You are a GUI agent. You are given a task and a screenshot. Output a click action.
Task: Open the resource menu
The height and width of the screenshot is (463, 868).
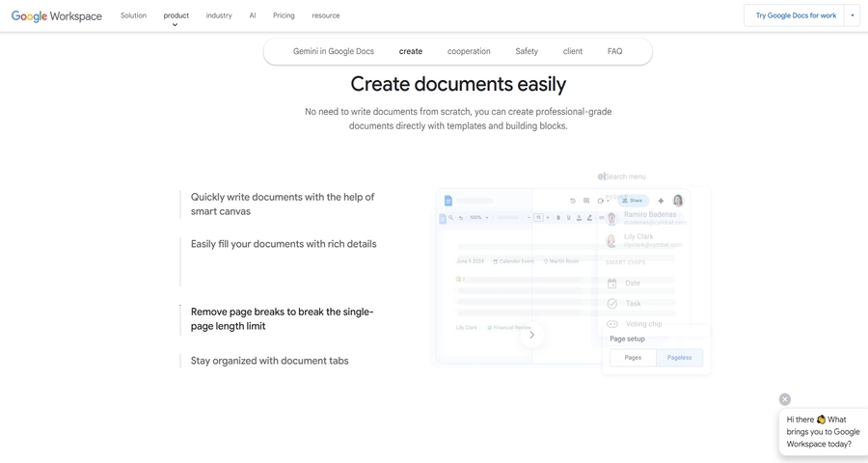326,15
